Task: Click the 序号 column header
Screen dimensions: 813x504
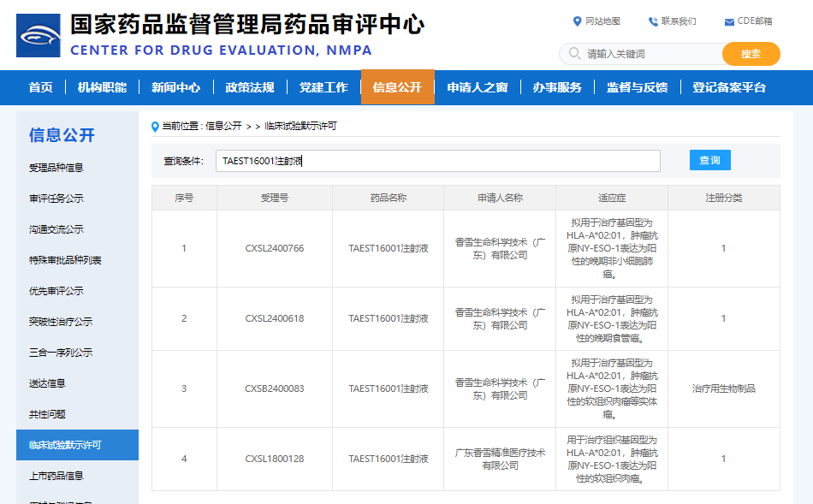Action: [184, 198]
